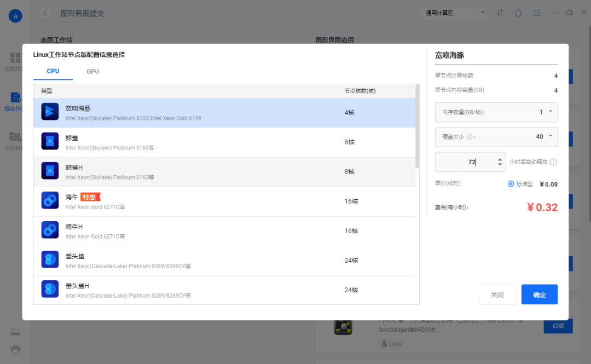
Task: Click the 海牛H node type icon
Action: tap(50, 230)
